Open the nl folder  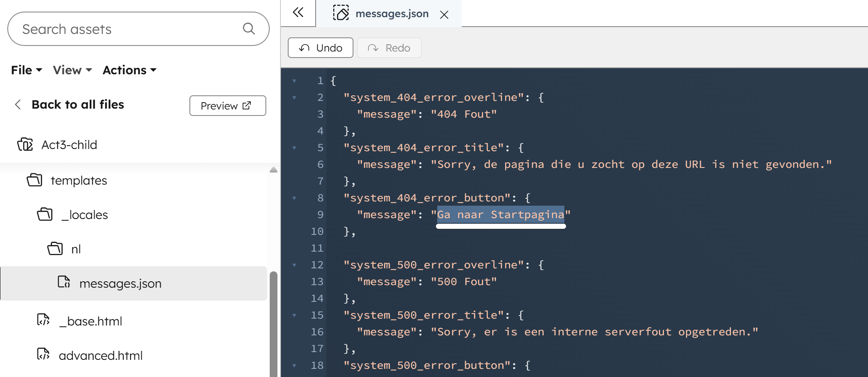(x=76, y=249)
